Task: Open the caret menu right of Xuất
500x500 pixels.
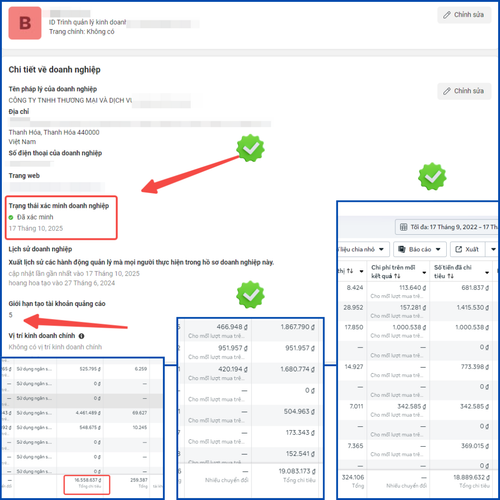Action: 493,249
